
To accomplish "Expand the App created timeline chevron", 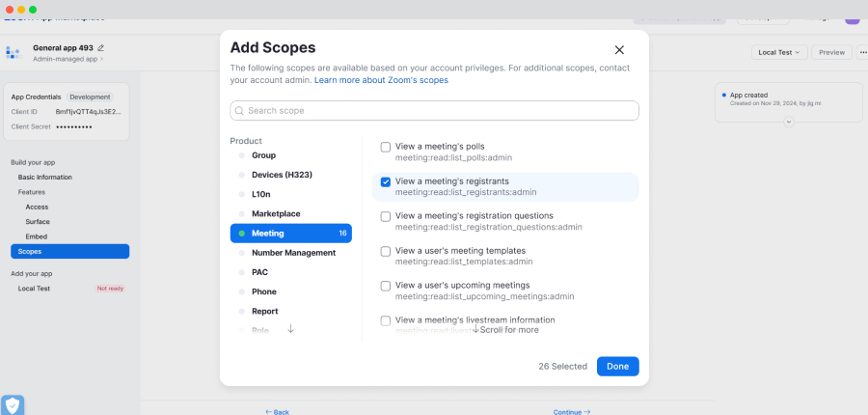I will click(x=789, y=122).
